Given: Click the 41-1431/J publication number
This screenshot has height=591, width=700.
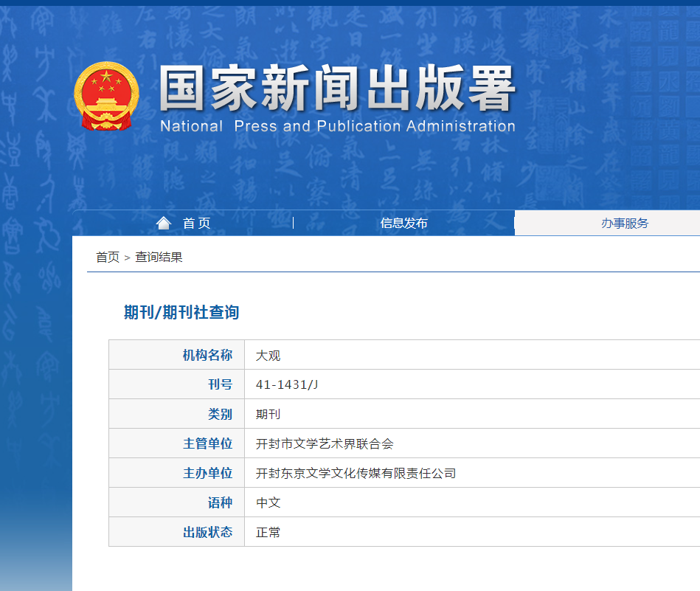Looking at the screenshot, I should (287, 384).
